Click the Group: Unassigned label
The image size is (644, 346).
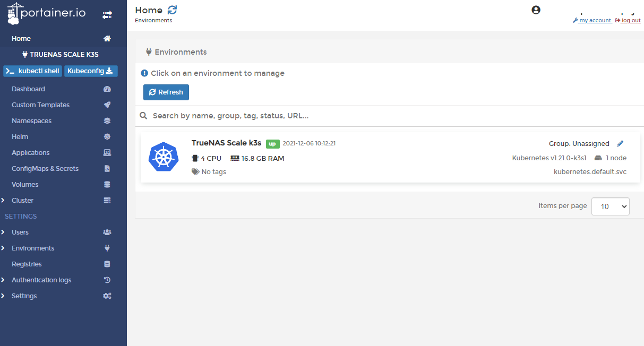click(579, 144)
